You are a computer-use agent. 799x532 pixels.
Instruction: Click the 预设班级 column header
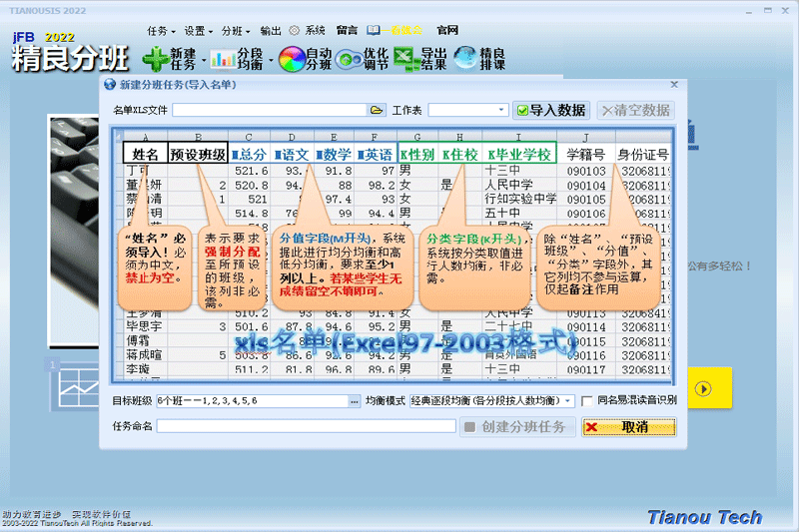(198, 155)
